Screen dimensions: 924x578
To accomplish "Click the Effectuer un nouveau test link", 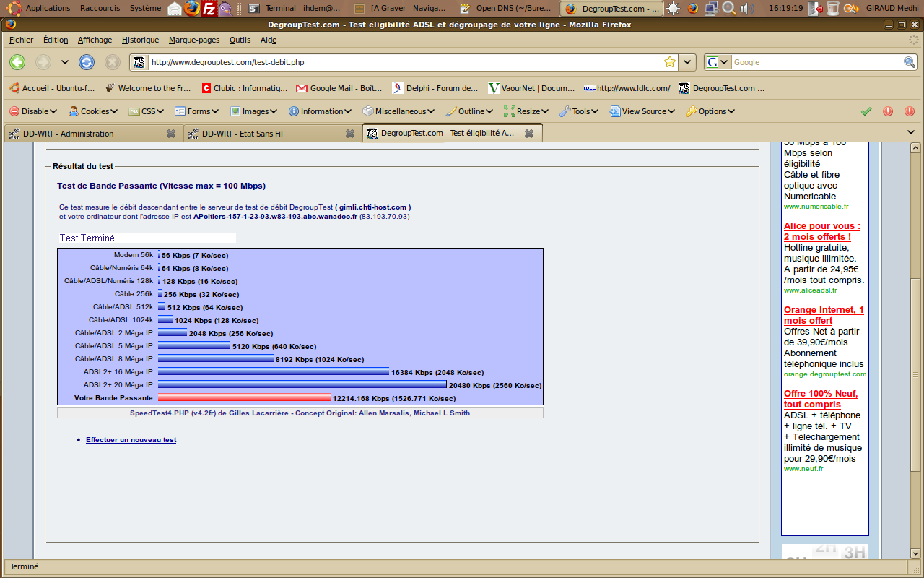I will (131, 440).
